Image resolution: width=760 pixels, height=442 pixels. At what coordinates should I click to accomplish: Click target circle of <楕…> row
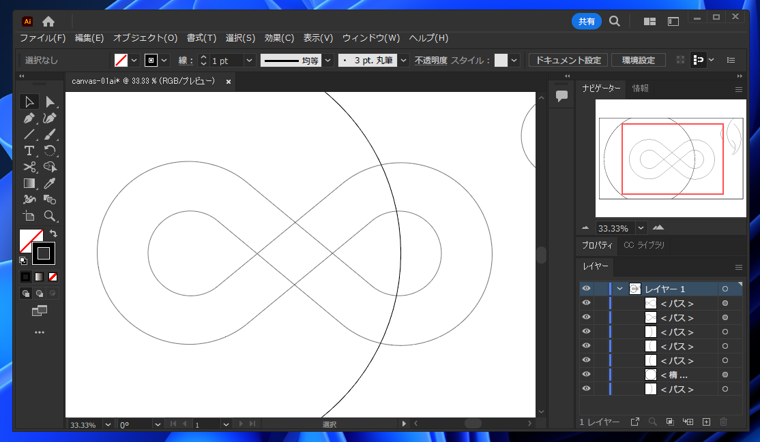[725, 375]
